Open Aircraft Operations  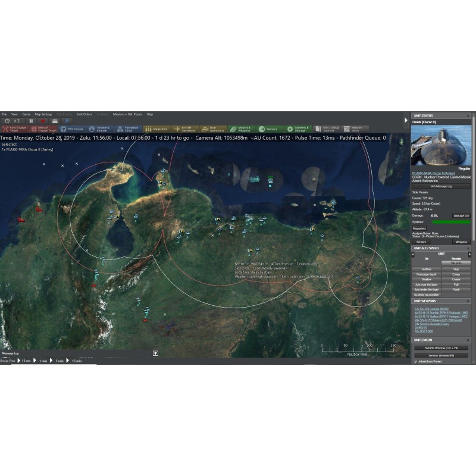pos(184,129)
